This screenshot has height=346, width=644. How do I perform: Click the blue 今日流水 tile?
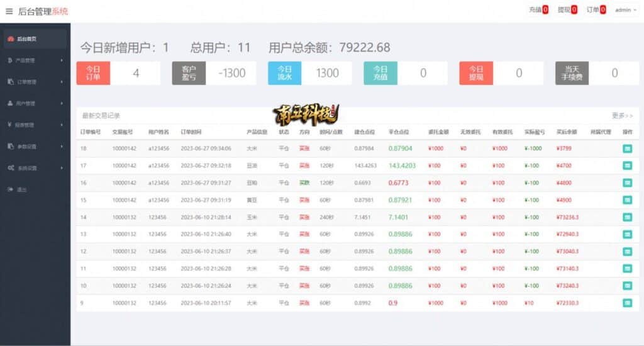tap(284, 73)
